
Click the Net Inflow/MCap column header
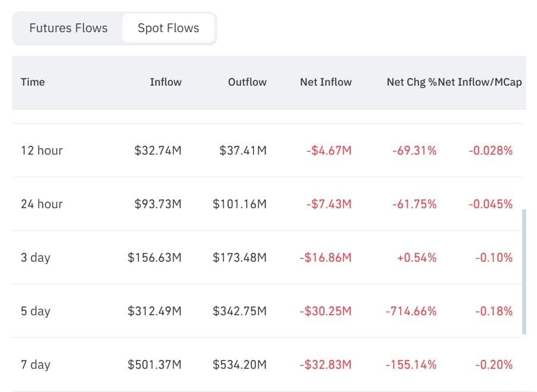tap(480, 82)
